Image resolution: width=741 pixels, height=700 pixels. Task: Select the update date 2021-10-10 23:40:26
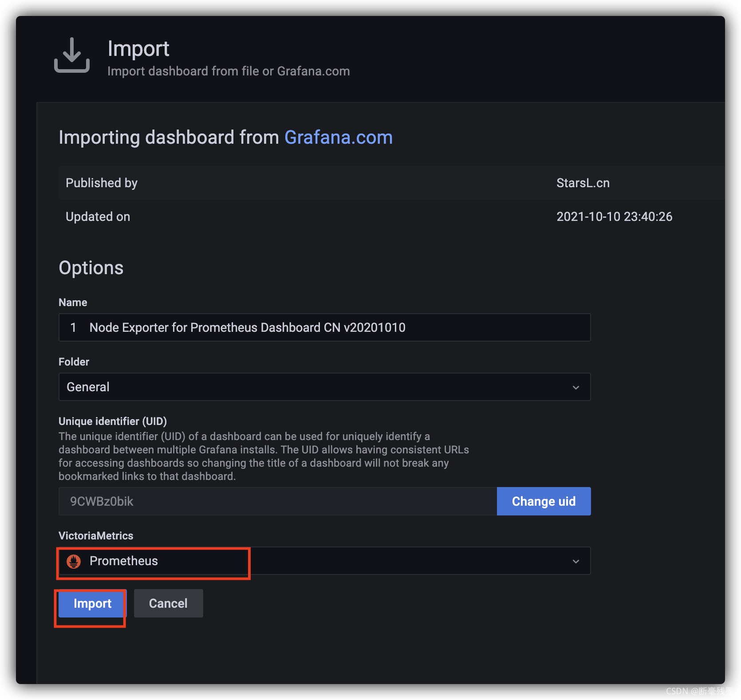[x=614, y=216]
